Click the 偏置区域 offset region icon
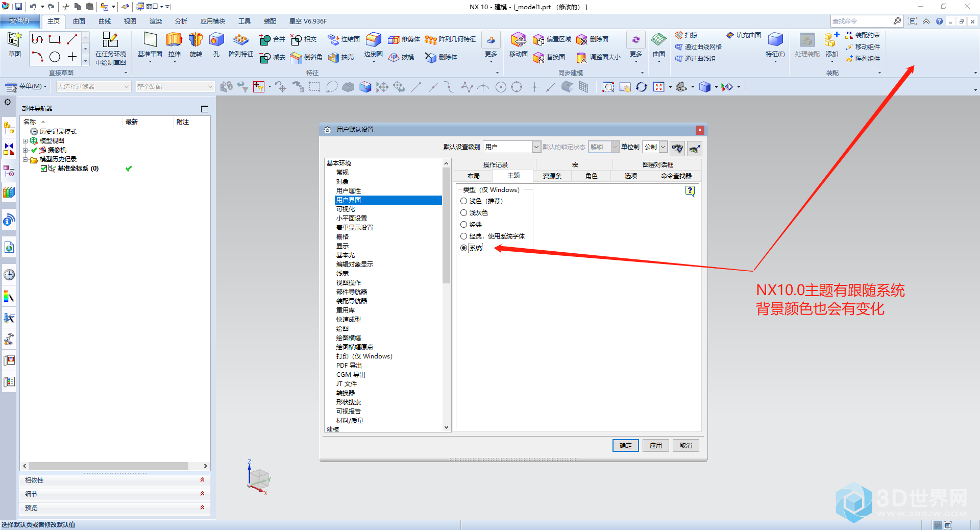This screenshot has width=980, height=530. pos(552,39)
